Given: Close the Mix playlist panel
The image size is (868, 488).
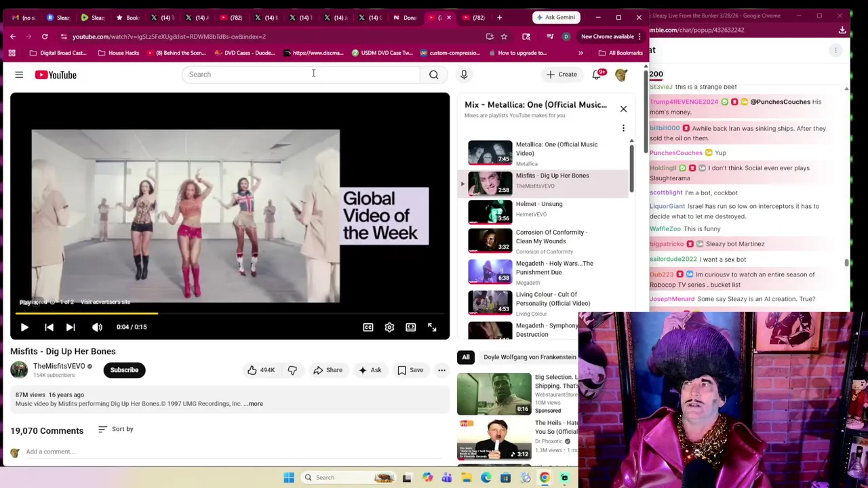Looking at the screenshot, I should tap(623, 108).
